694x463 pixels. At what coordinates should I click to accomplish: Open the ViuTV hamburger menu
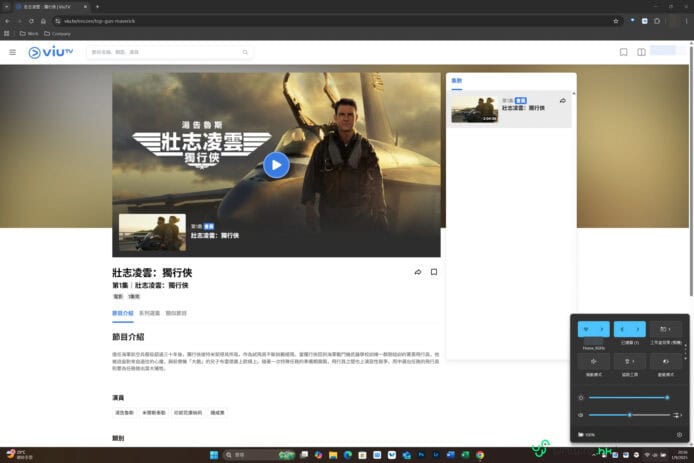12,52
